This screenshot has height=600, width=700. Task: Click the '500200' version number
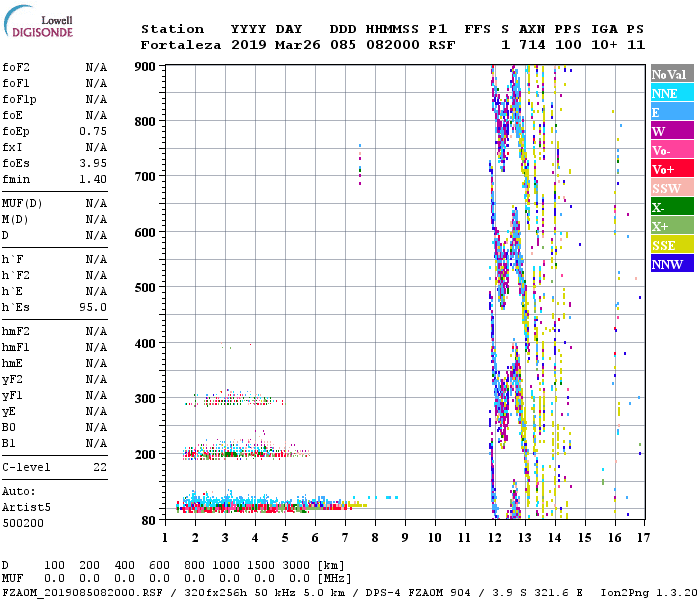(23, 523)
